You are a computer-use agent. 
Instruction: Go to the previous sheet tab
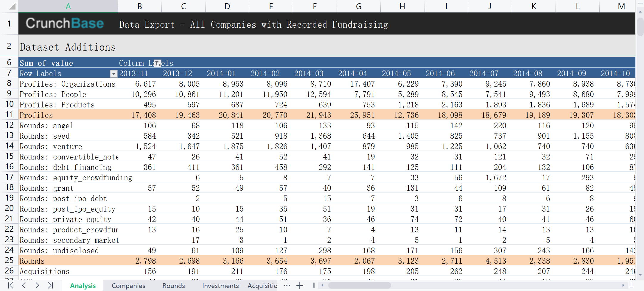[24, 286]
